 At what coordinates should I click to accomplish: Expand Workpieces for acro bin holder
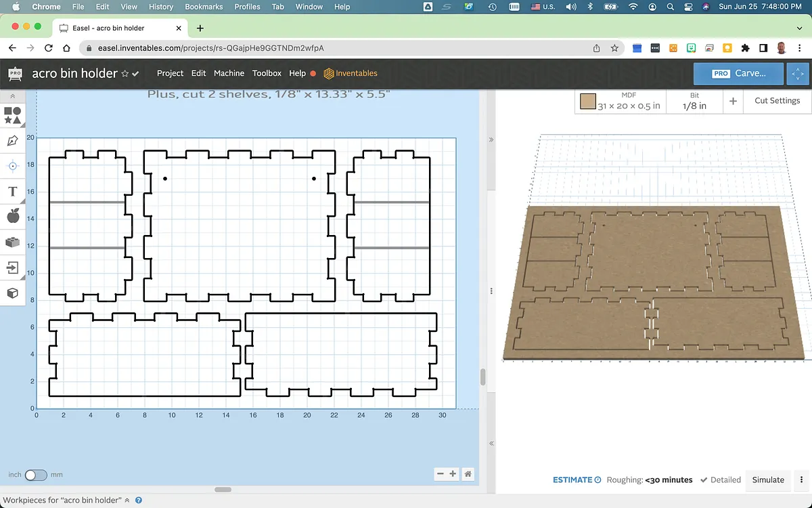[127, 501]
